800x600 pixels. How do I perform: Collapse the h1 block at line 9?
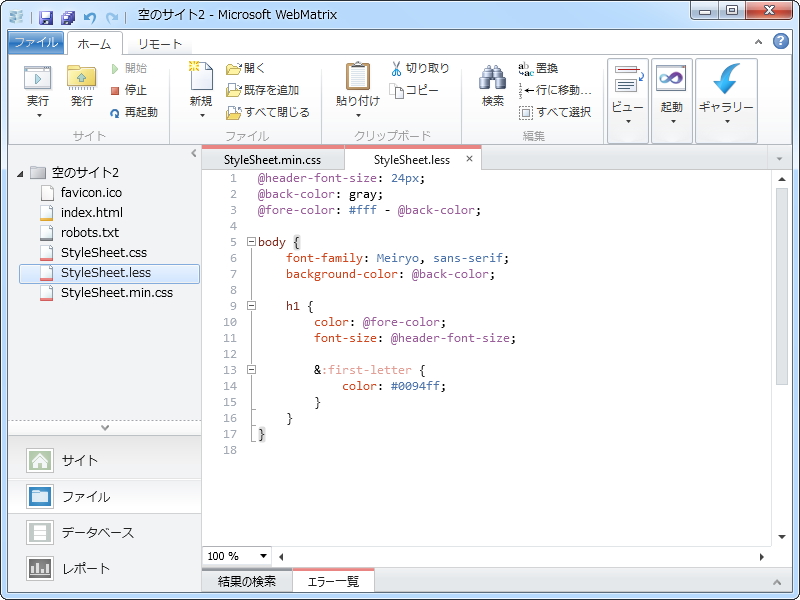[251, 306]
